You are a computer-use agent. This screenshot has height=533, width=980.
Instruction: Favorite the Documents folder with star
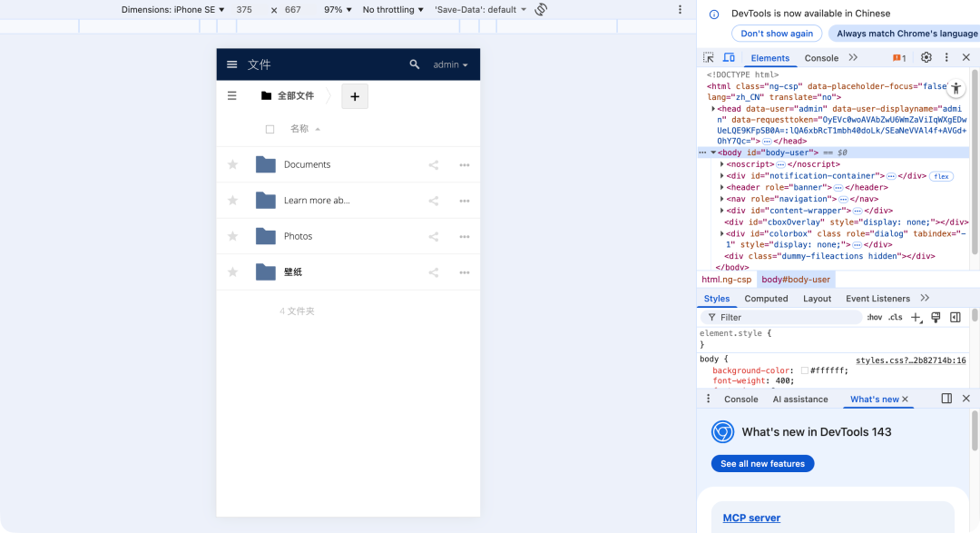tap(232, 165)
